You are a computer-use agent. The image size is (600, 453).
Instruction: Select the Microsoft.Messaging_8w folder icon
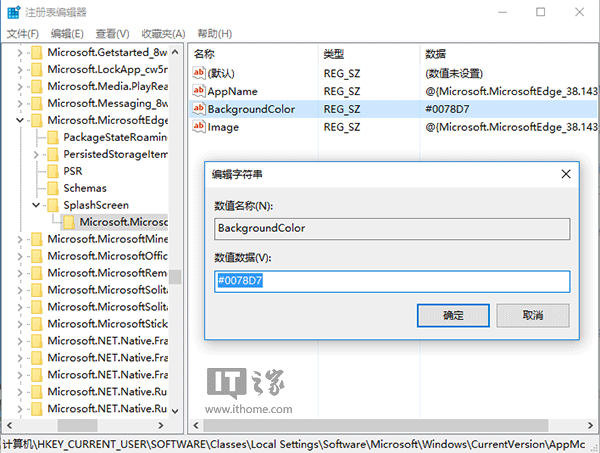click(37, 103)
